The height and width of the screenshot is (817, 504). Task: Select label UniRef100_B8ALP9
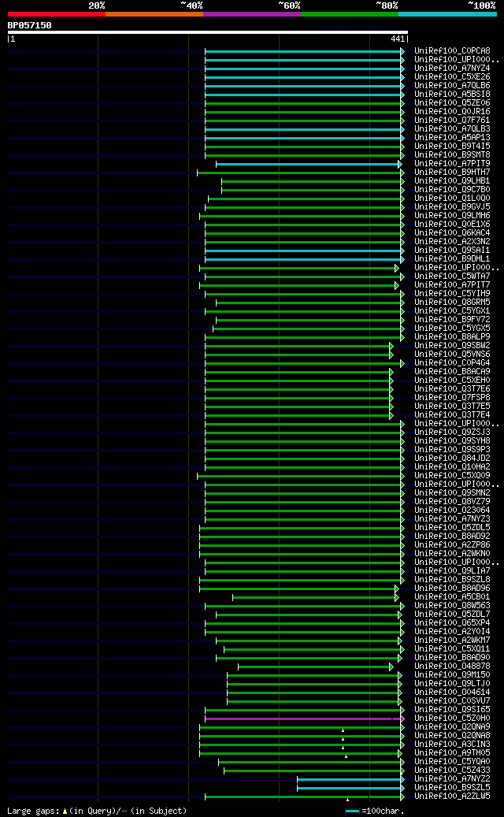452,337
